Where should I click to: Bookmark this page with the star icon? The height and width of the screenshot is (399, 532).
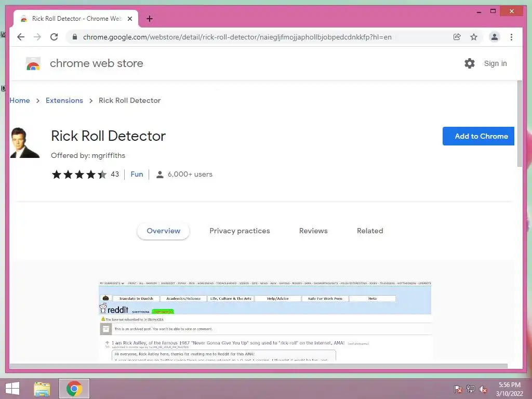(474, 37)
